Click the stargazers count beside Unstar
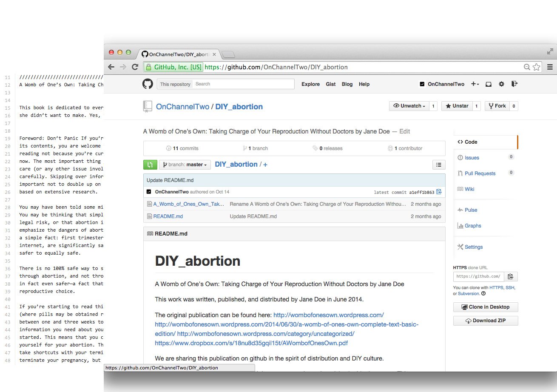 pyautogui.click(x=477, y=106)
